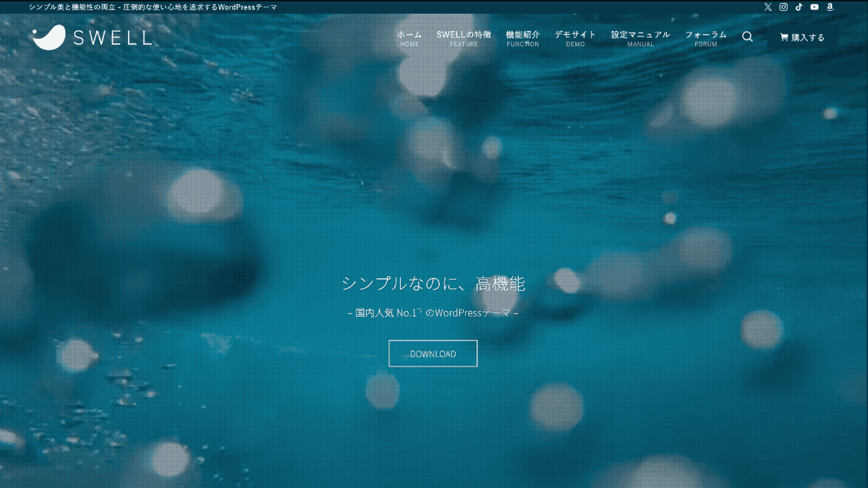This screenshot has height=488, width=868.
Task: Click the Amazon icon in the top bar
Action: 830,7
